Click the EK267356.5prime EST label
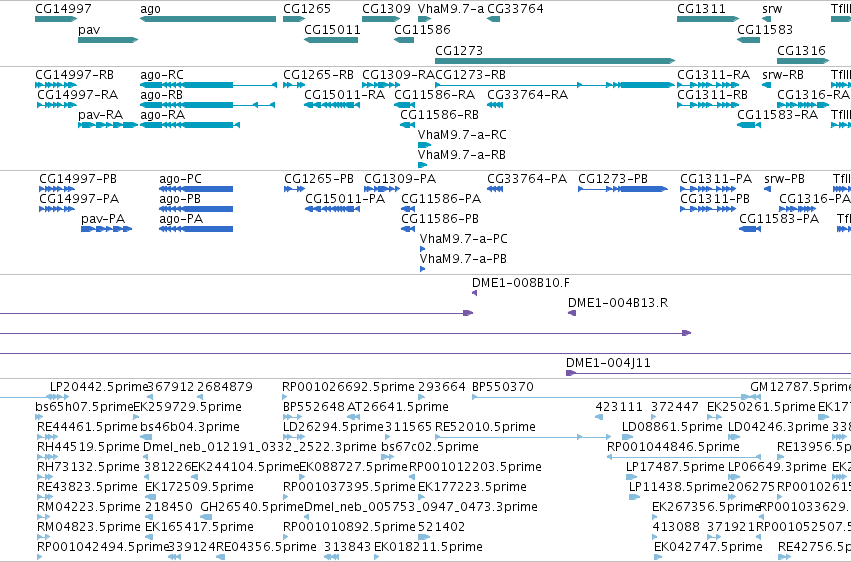The image size is (851, 562). pos(706,507)
